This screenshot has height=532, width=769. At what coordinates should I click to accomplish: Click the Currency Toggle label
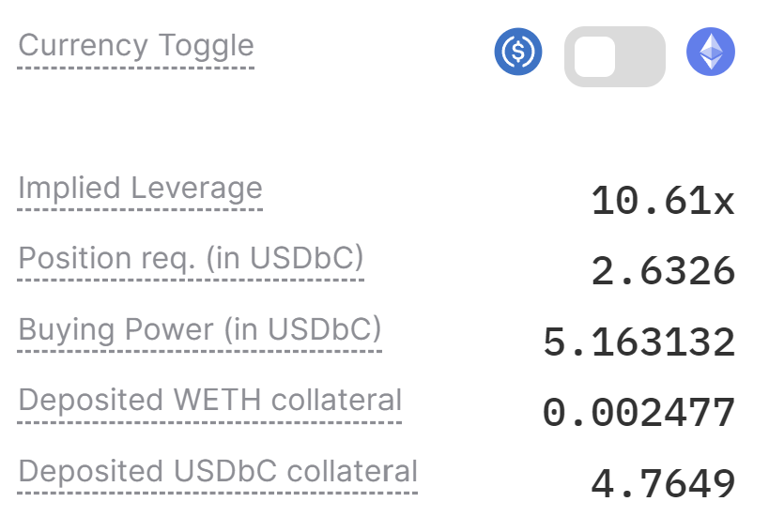[x=136, y=45]
